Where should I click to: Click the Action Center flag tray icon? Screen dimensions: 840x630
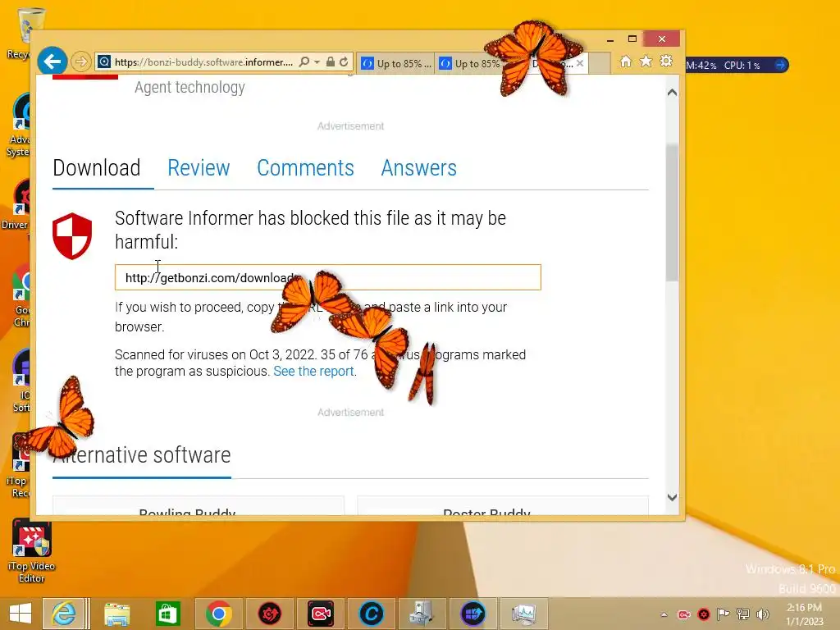pos(724,614)
